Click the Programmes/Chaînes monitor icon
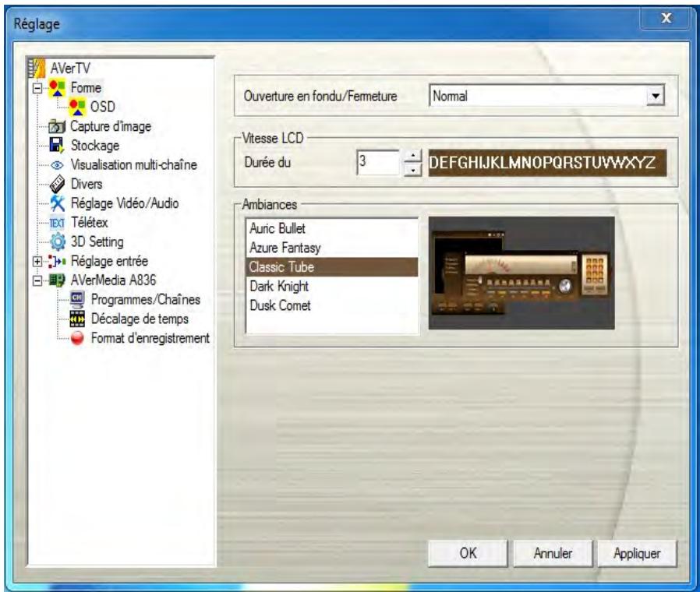 point(77,299)
